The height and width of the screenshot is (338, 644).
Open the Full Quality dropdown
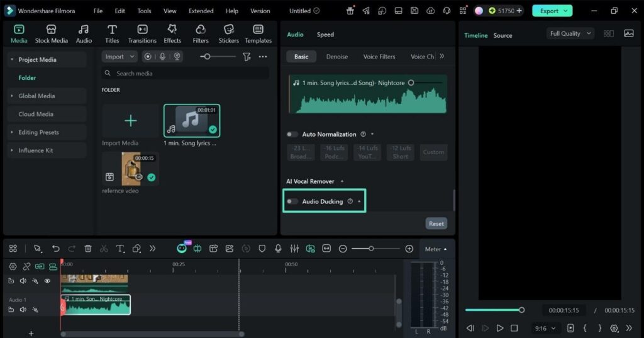(570, 34)
